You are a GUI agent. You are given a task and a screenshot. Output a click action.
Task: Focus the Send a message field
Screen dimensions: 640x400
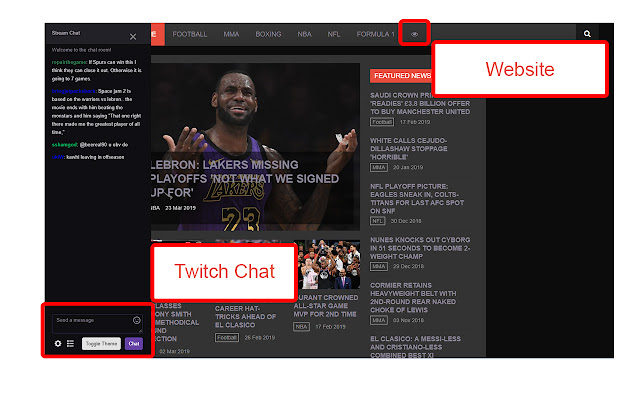point(90,320)
